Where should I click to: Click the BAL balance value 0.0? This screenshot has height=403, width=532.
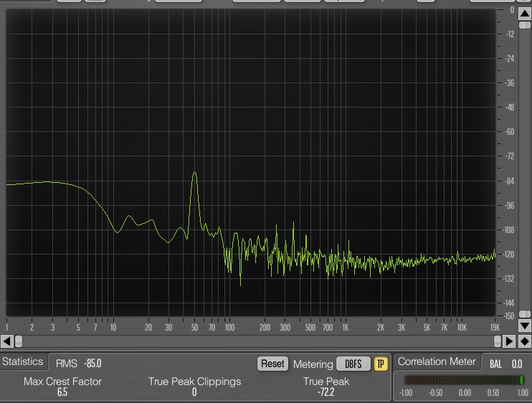[x=517, y=364]
